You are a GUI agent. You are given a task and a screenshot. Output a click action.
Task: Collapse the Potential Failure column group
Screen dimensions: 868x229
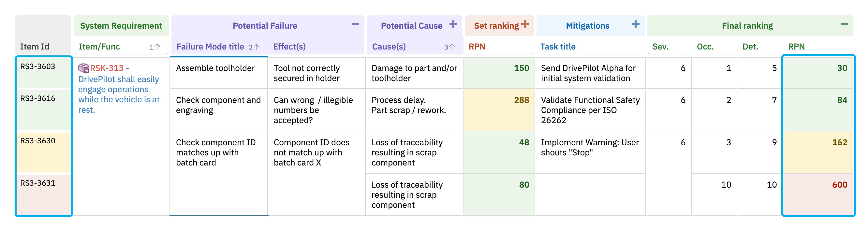[355, 24]
